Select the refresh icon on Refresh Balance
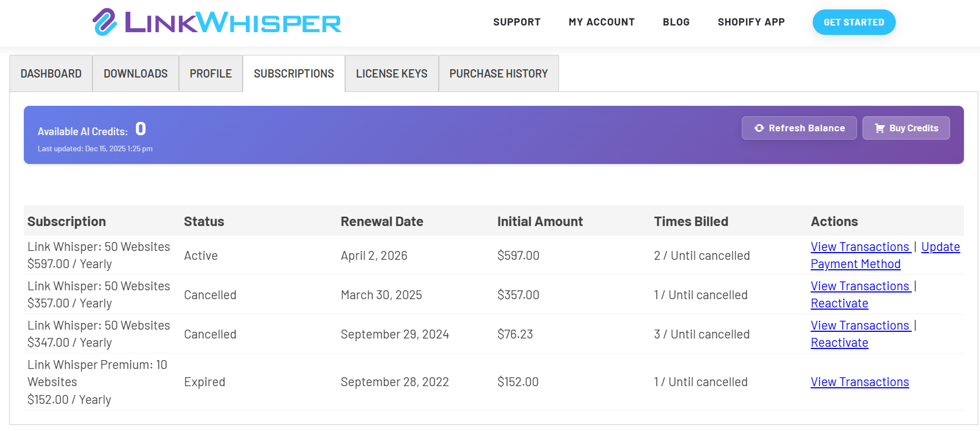Image resolution: width=980 pixels, height=431 pixels. click(x=760, y=127)
